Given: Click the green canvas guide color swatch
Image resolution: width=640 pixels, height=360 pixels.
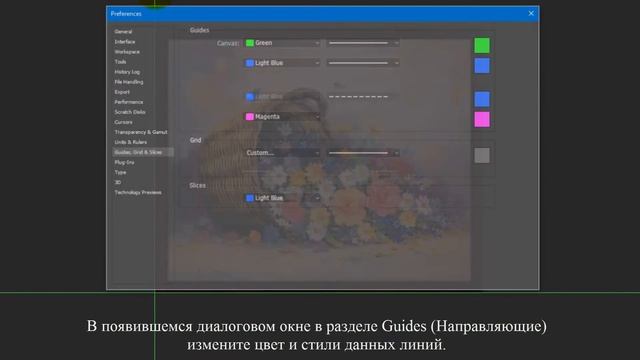Looking at the screenshot, I should pyautogui.click(x=482, y=45).
